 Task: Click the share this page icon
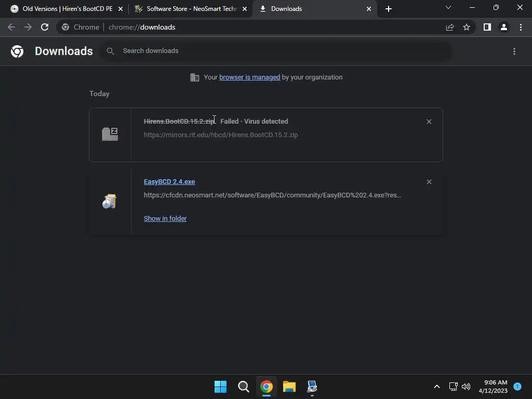450,27
